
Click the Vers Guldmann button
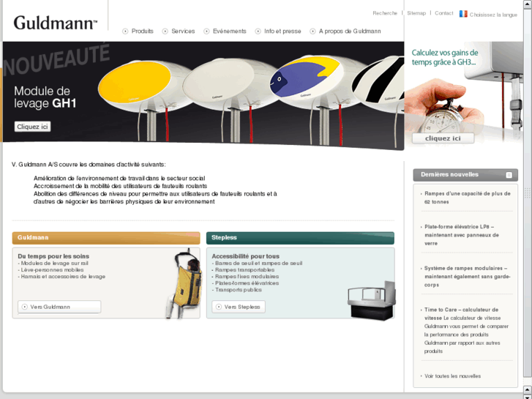59,307
